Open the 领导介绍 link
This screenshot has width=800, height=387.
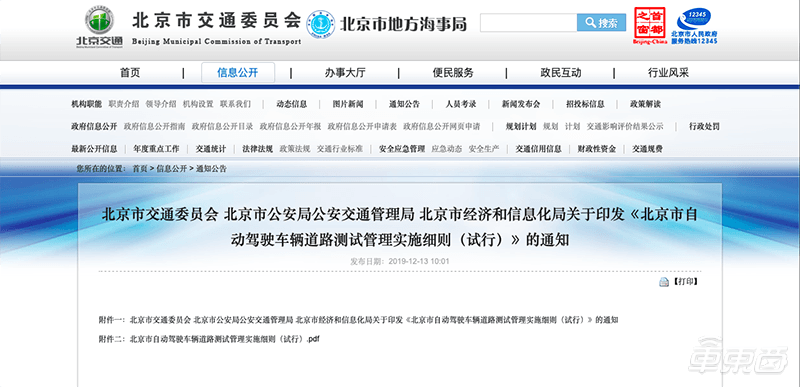coord(161,104)
